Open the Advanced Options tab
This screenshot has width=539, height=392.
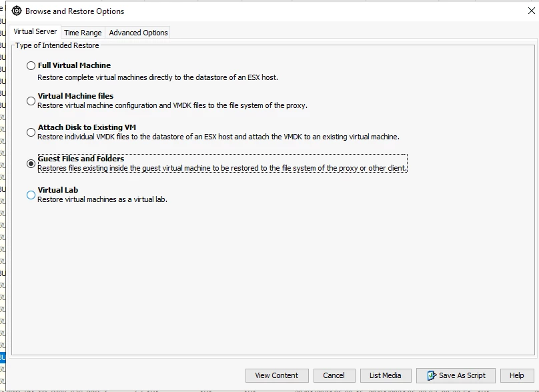click(138, 33)
